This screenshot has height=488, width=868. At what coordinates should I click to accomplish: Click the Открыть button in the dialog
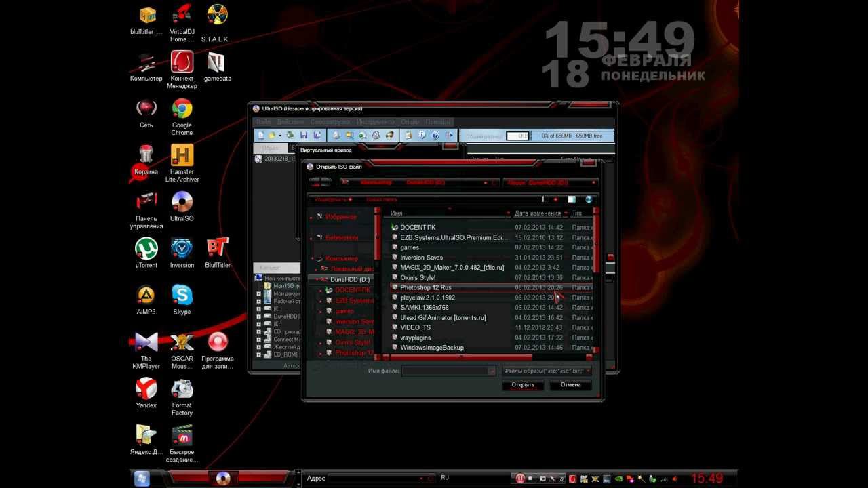(523, 385)
